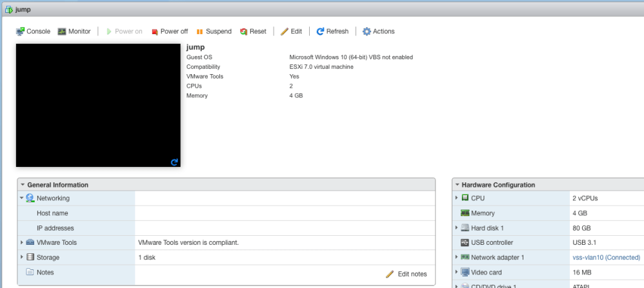Click the summary '4 GB' memory value

click(x=296, y=95)
